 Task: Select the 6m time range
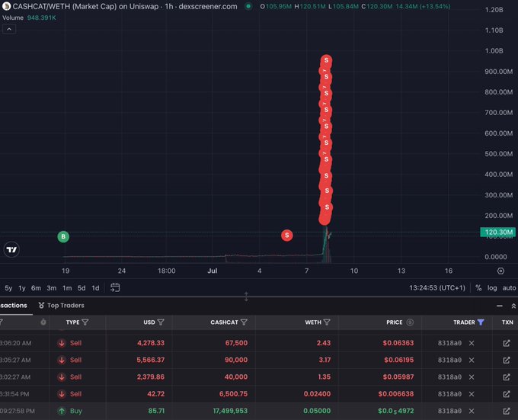[x=36, y=288]
